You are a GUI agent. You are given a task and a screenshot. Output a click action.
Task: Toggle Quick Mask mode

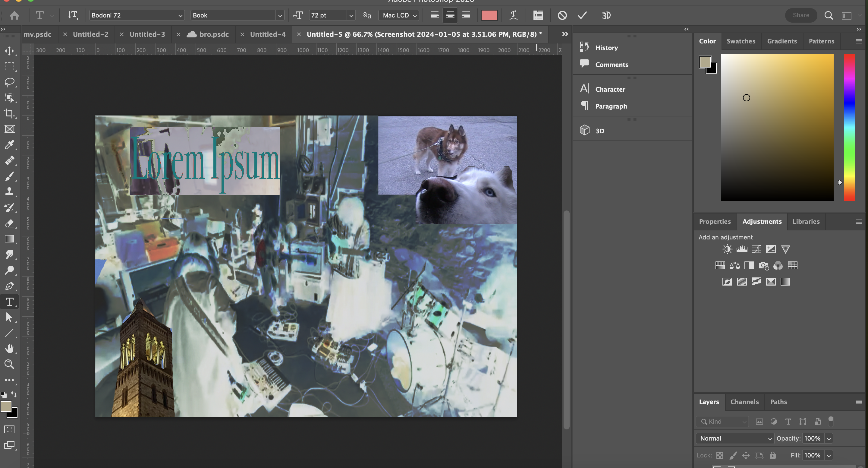click(9, 429)
